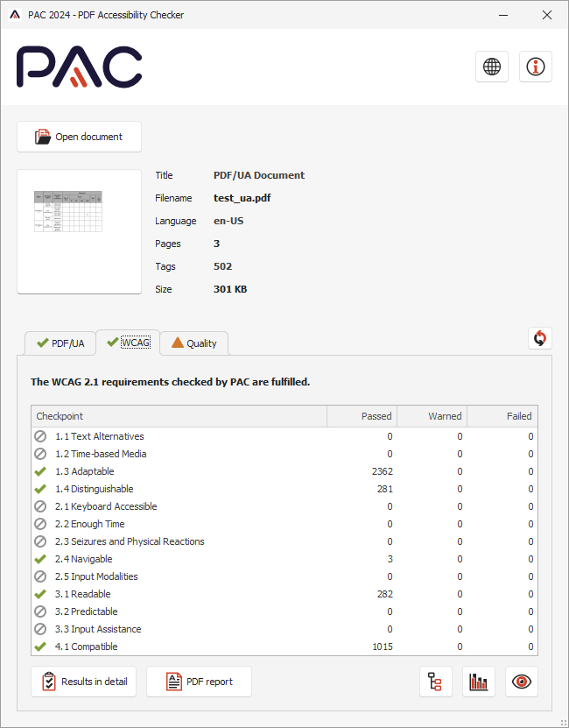The image size is (569, 728).
Task: Click the refresh re-check document icon
Action: 540,338
